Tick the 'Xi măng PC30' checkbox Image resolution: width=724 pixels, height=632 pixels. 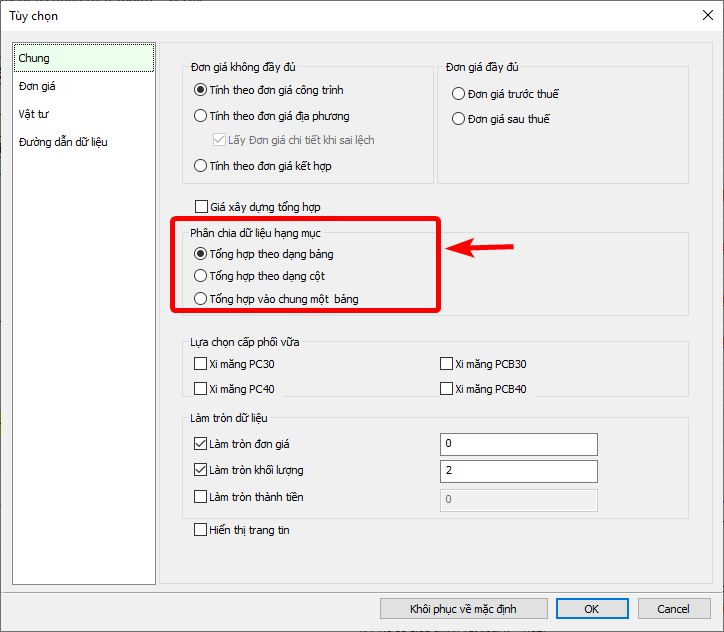pyautogui.click(x=200, y=364)
